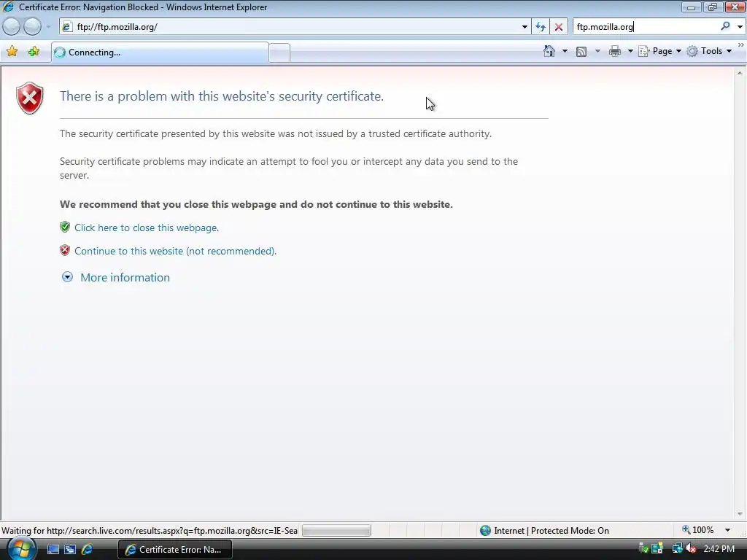Open the Windows Start orb
The height and width of the screenshot is (560, 747).
point(21,548)
